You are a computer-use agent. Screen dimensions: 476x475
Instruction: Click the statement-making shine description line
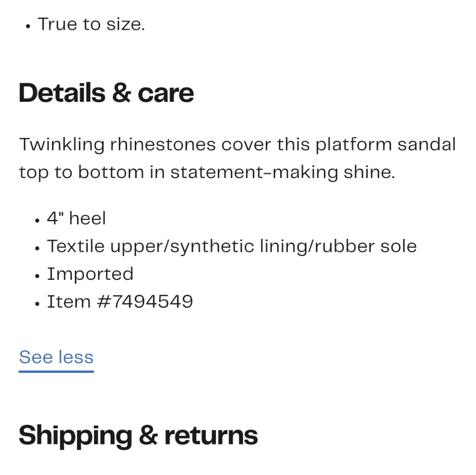[x=207, y=172]
